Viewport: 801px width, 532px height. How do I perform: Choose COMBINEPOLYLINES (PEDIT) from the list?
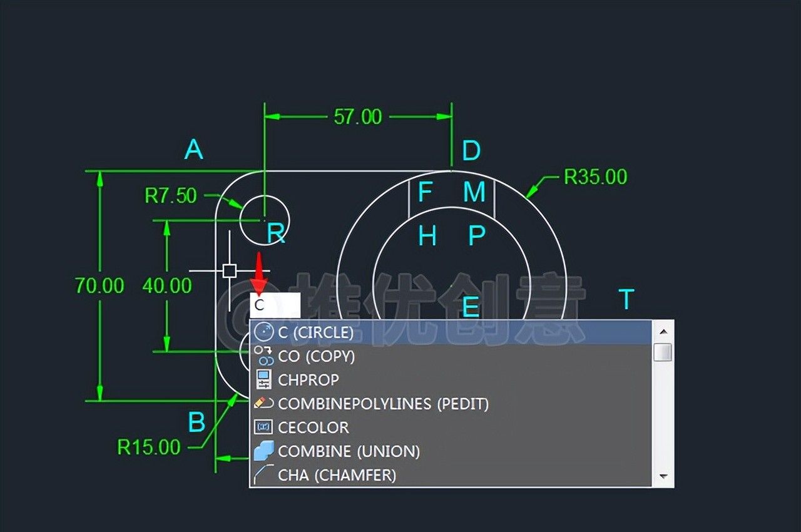pos(383,404)
